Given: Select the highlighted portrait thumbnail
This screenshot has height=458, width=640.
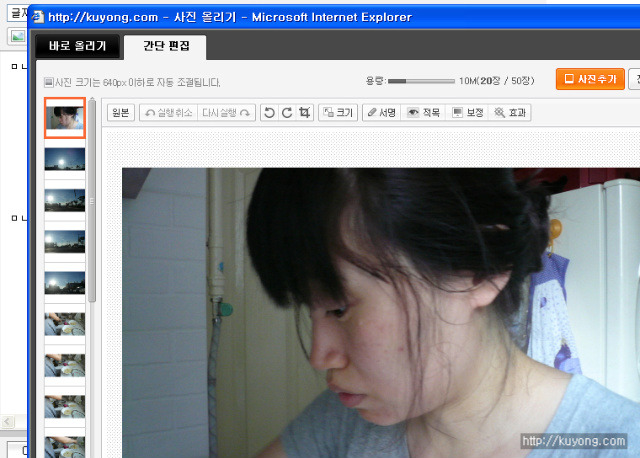Looking at the screenshot, I should click(65, 118).
